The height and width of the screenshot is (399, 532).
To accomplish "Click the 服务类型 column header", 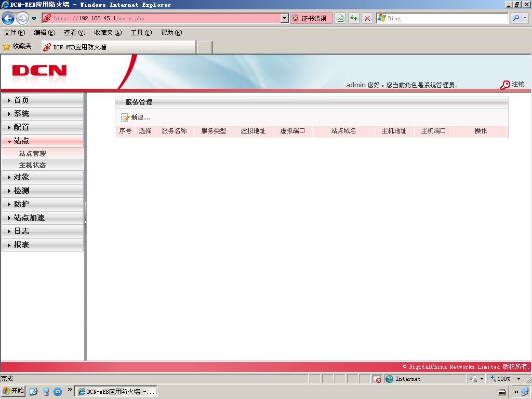I will [x=214, y=130].
